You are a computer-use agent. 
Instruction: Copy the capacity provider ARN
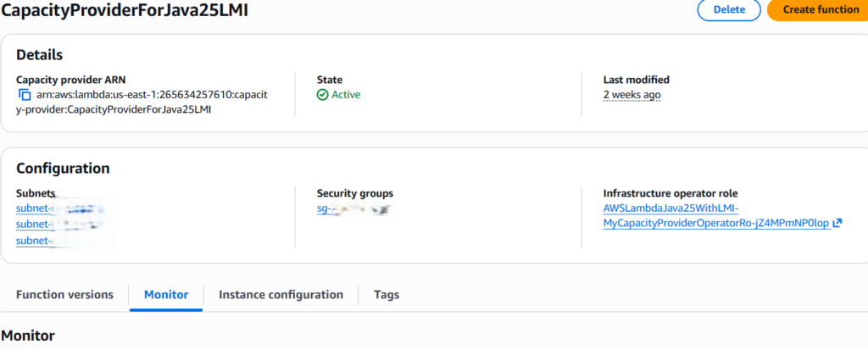coord(25,95)
